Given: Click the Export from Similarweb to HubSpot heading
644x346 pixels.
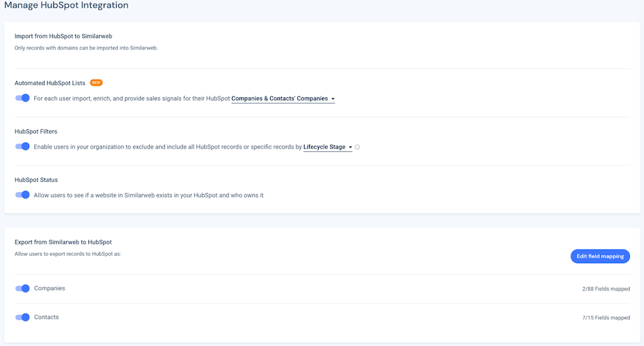Looking at the screenshot, I should [x=63, y=242].
